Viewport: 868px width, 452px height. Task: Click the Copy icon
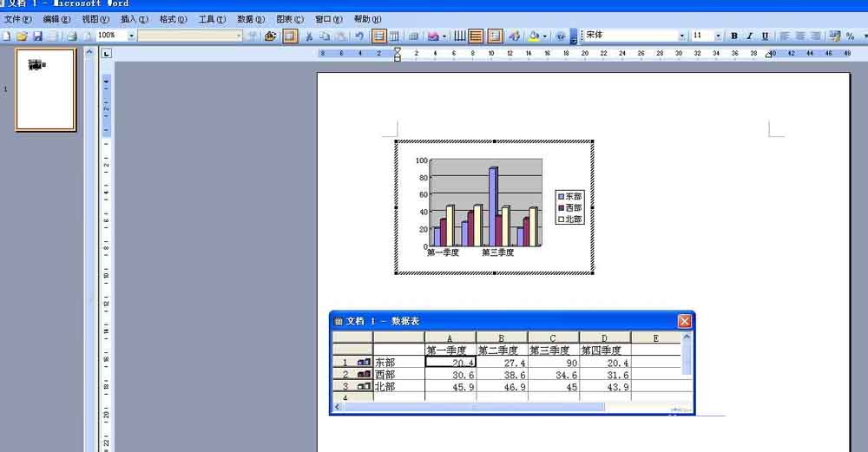click(325, 36)
